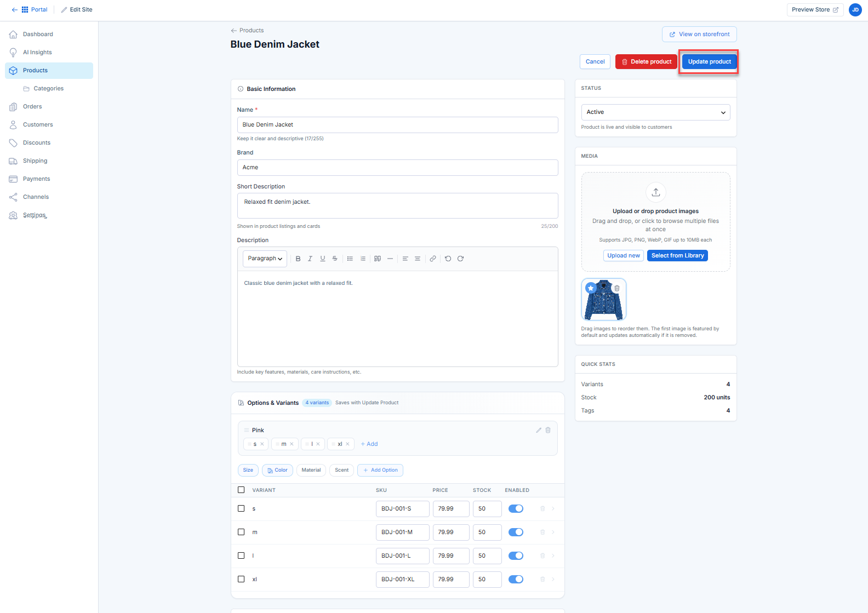
Task: Open View on storefront link
Action: (x=699, y=35)
